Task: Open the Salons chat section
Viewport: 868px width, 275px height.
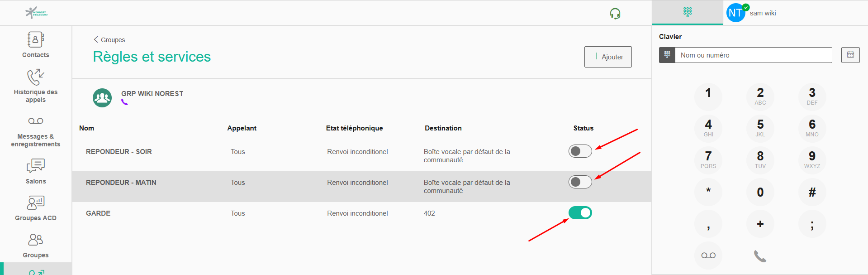Action: coord(36,171)
